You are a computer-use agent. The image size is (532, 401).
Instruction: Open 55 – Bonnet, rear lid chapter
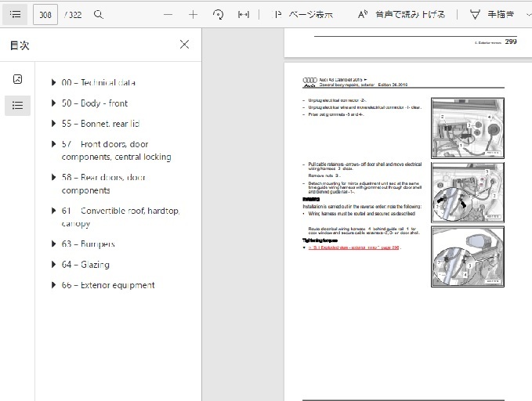[100, 124]
